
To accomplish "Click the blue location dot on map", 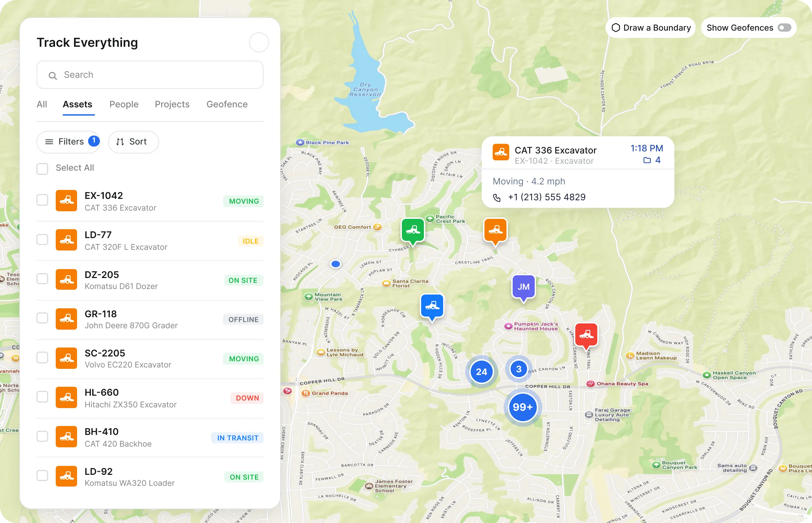I will tap(335, 264).
